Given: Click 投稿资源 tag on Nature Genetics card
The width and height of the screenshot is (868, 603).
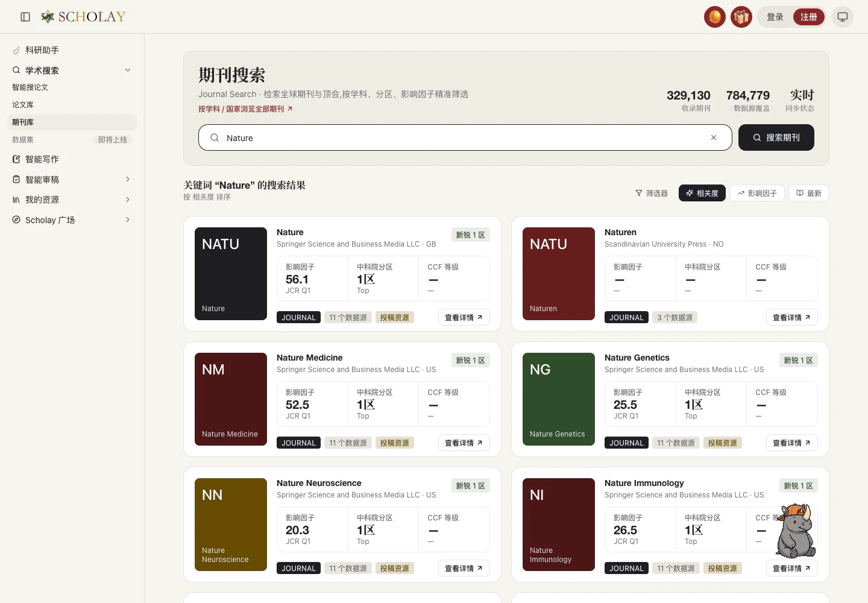Looking at the screenshot, I should (x=722, y=443).
